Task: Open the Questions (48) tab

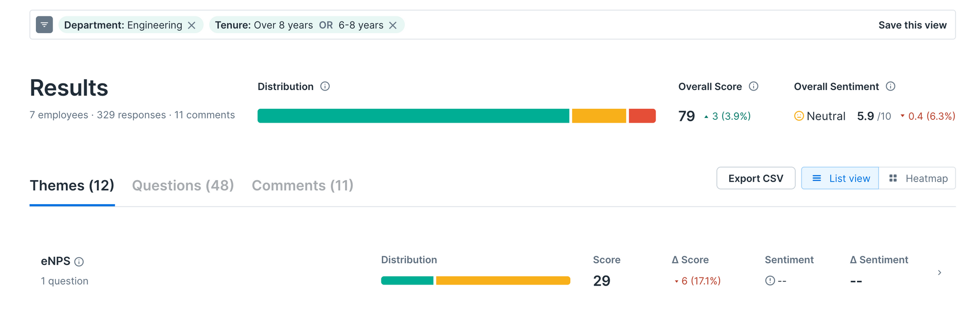Action: (x=183, y=185)
